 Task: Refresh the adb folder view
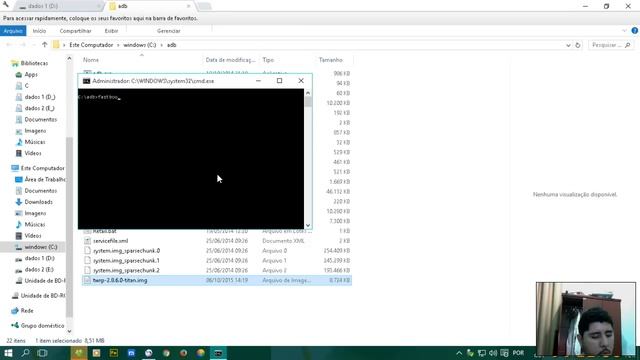[x=578, y=45]
